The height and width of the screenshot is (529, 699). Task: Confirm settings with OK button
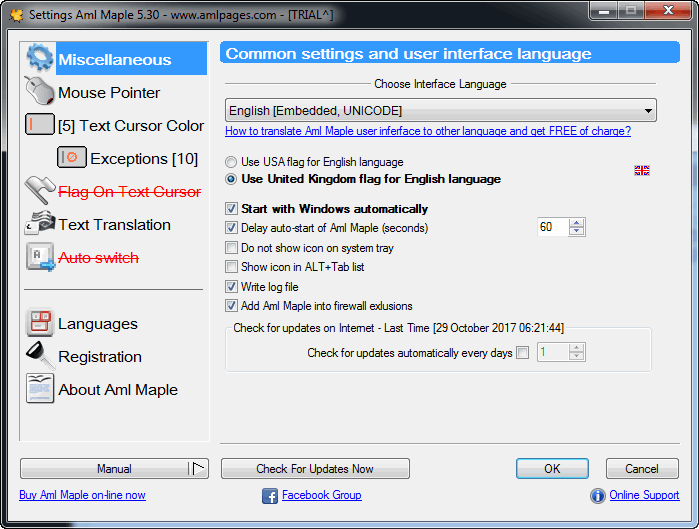[x=552, y=469]
